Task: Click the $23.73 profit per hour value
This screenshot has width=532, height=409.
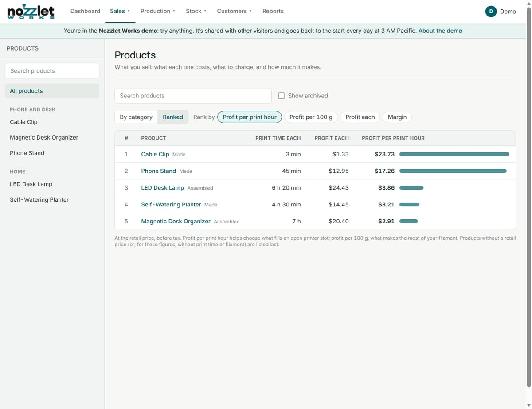Action: pos(384,154)
